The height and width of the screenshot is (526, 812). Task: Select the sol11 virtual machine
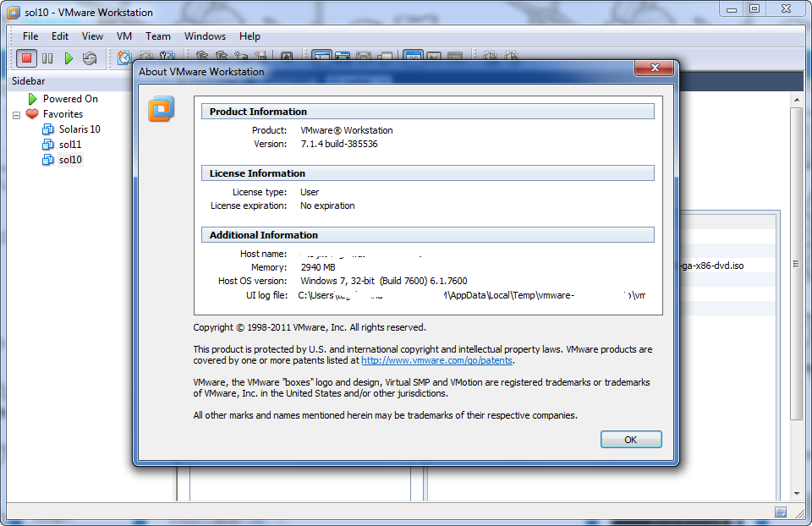pos(70,145)
